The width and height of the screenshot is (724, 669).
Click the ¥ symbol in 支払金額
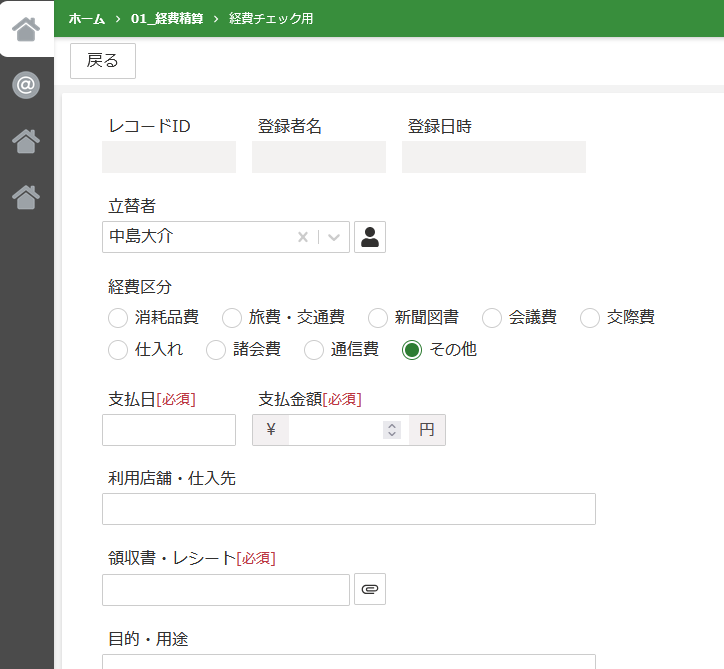point(271,430)
